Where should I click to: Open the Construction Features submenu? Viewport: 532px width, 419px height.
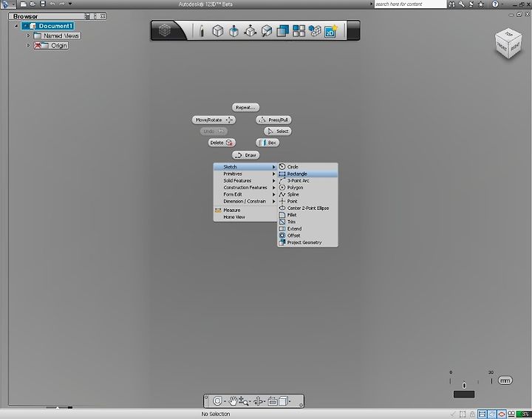click(245, 187)
